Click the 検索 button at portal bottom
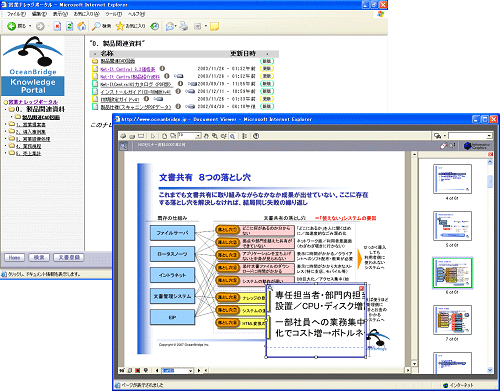 [x=39, y=257]
